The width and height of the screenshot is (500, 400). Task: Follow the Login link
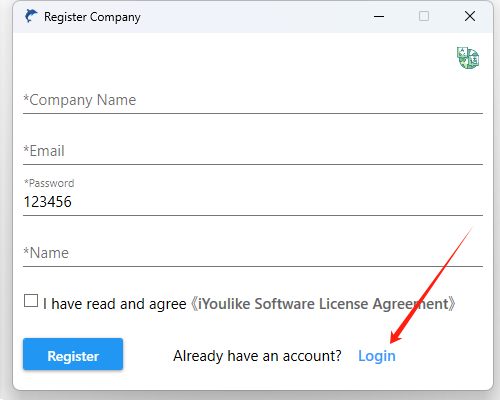[377, 356]
